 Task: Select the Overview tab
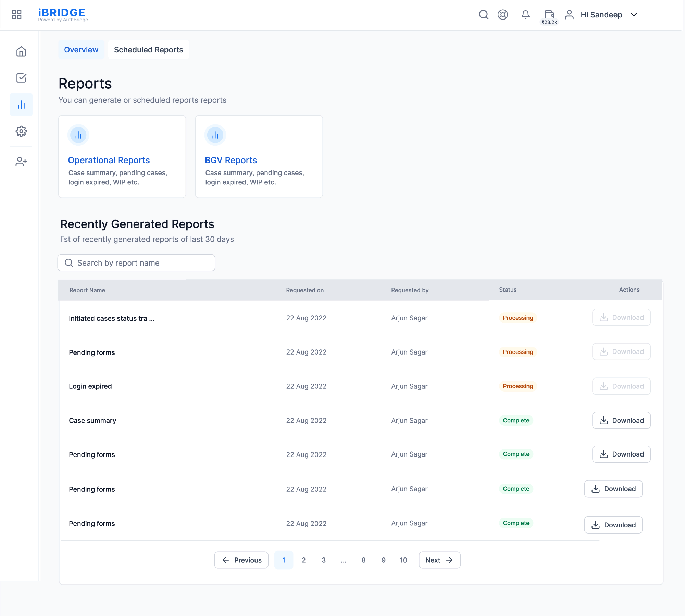[81, 50]
